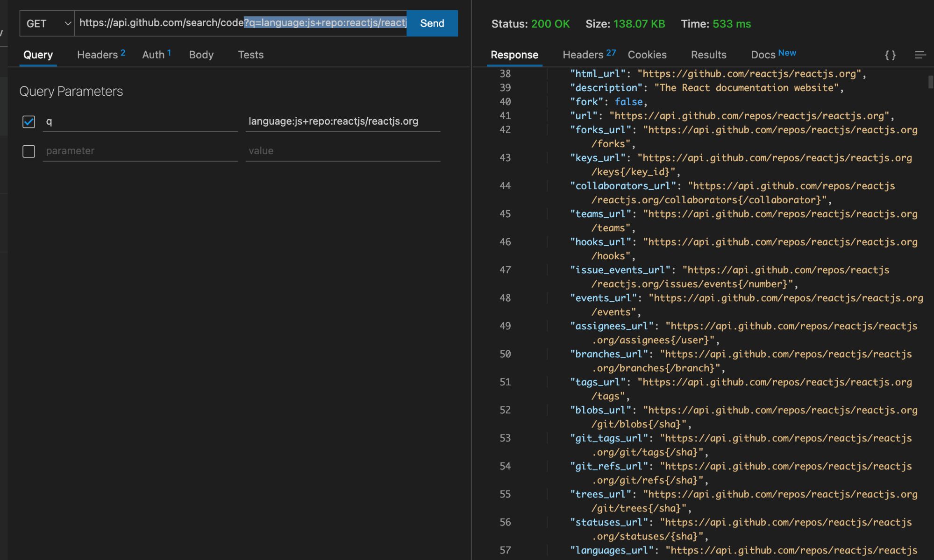Image resolution: width=934 pixels, height=560 pixels.
Task: Click the {} format response icon
Action: pyautogui.click(x=890, y=55)
